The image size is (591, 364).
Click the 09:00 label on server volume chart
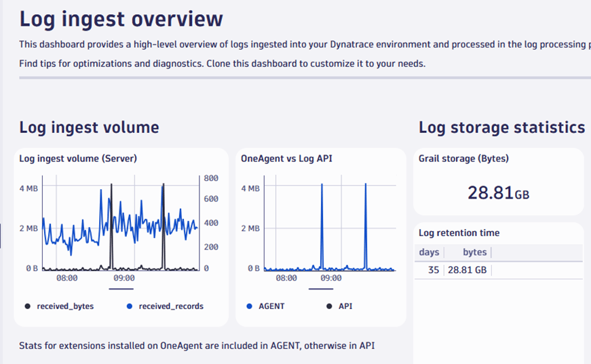pos(123,278)
